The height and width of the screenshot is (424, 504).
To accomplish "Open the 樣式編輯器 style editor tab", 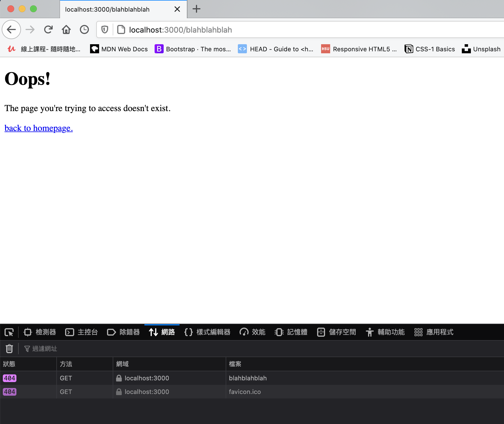I will point(207,332).
